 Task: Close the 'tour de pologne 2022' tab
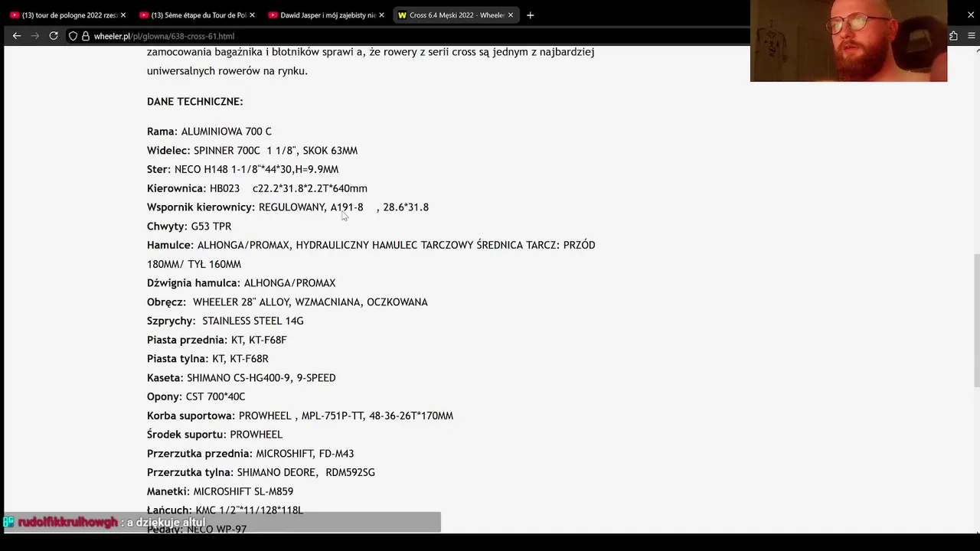point(123,15)
